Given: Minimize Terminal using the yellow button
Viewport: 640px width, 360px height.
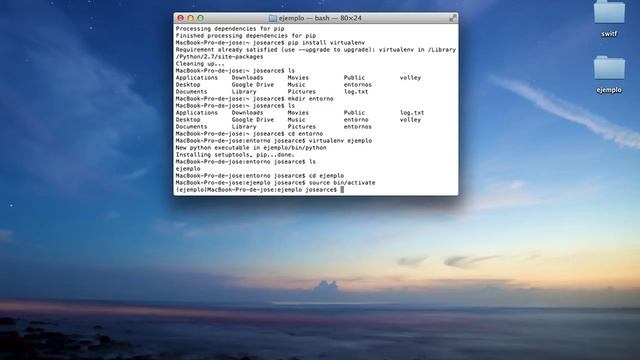Looking at the screenshot, I should 190,18.
